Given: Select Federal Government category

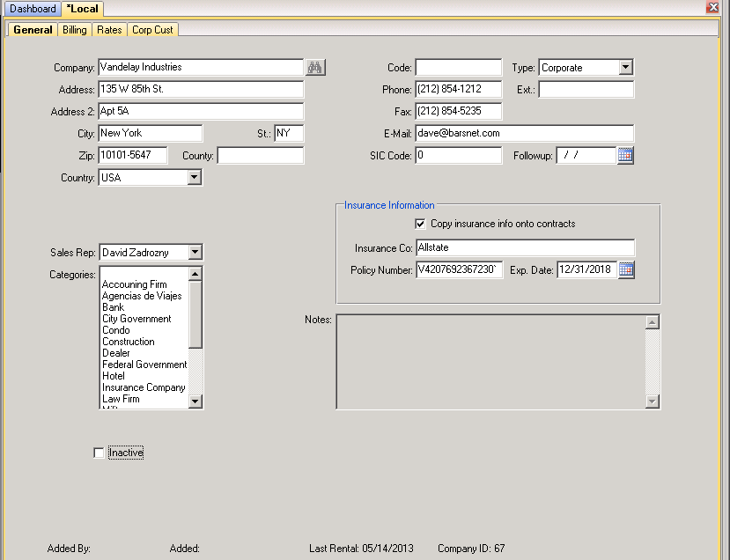Looking at the screenshot, I should (x=144, y=365).
